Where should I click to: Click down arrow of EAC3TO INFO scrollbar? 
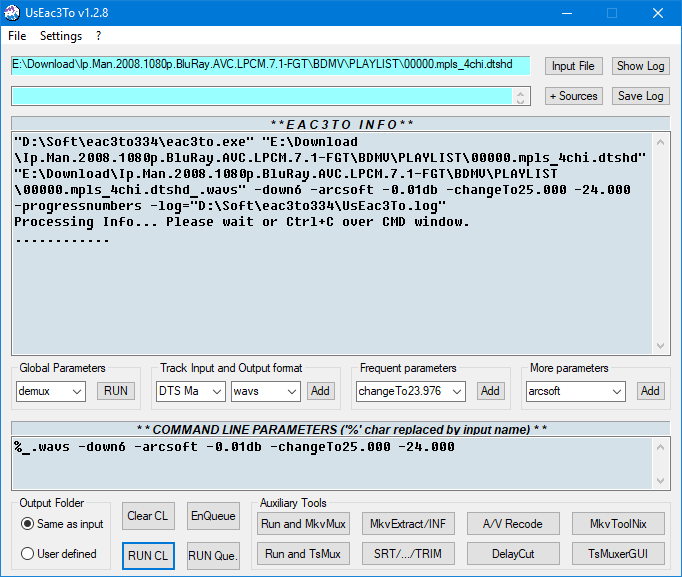660,346
